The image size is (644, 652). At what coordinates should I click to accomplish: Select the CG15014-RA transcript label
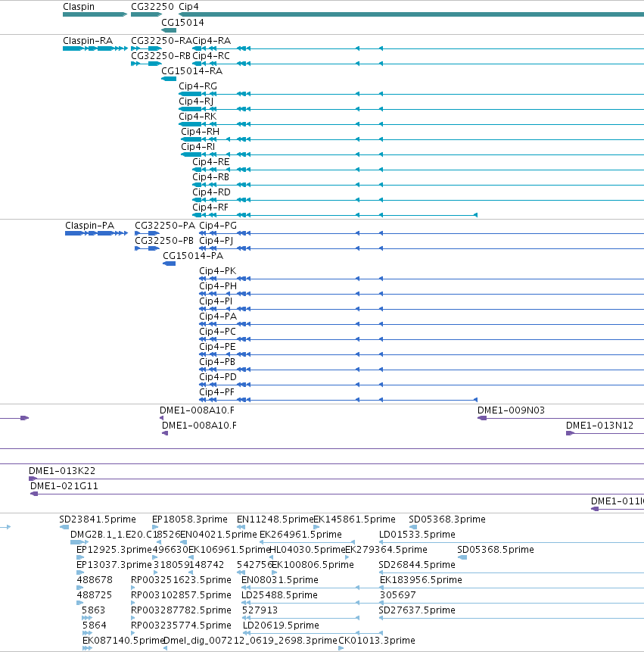coord(192,71)
